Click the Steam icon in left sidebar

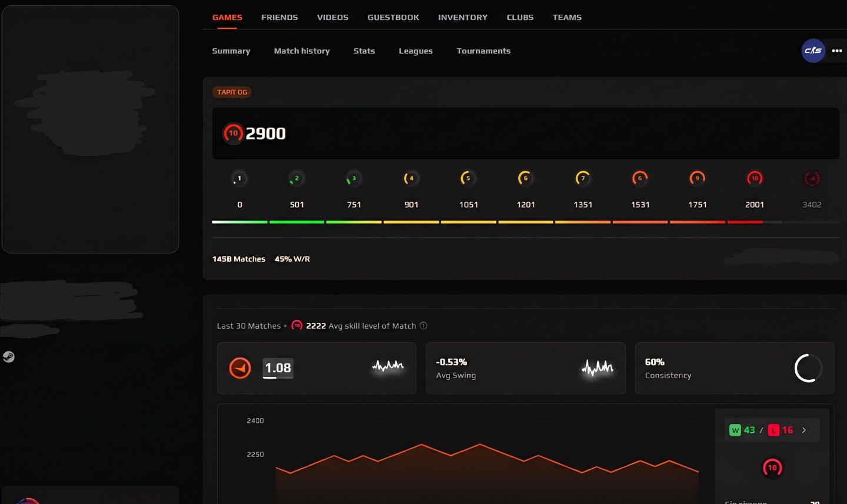pos(8,357)
